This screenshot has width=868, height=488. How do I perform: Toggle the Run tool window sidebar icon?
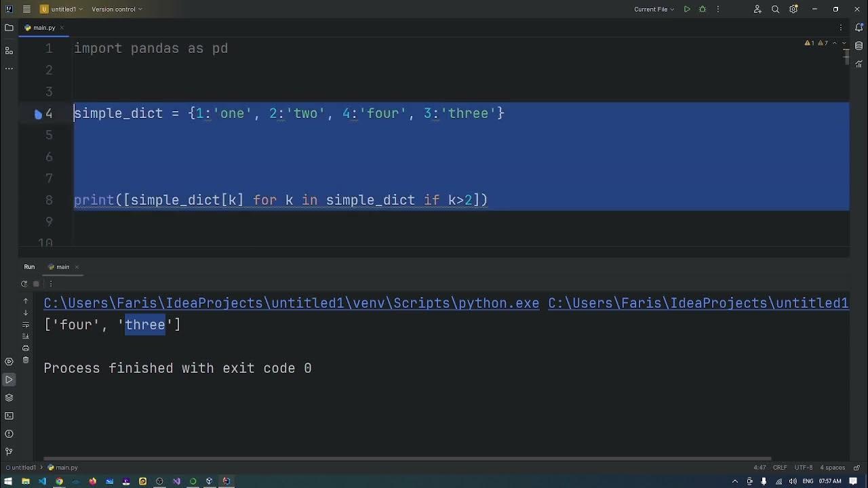click(x=9, y=380)
